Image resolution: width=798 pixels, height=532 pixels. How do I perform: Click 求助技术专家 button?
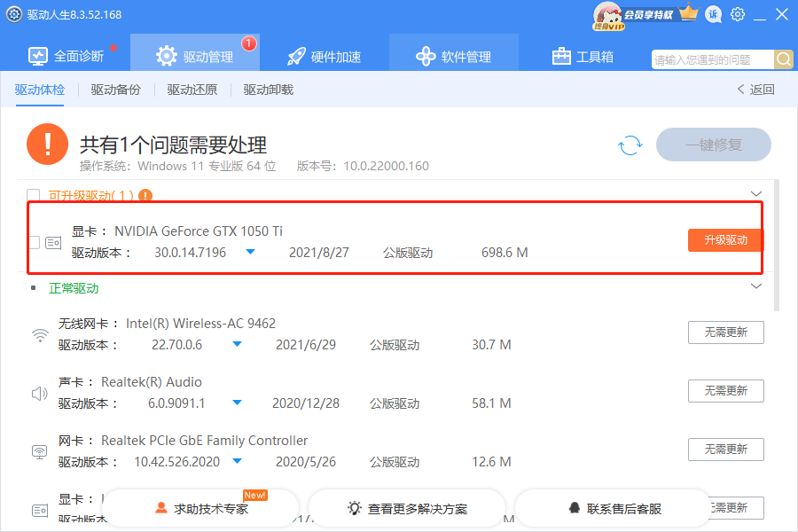tap(201, 508)
